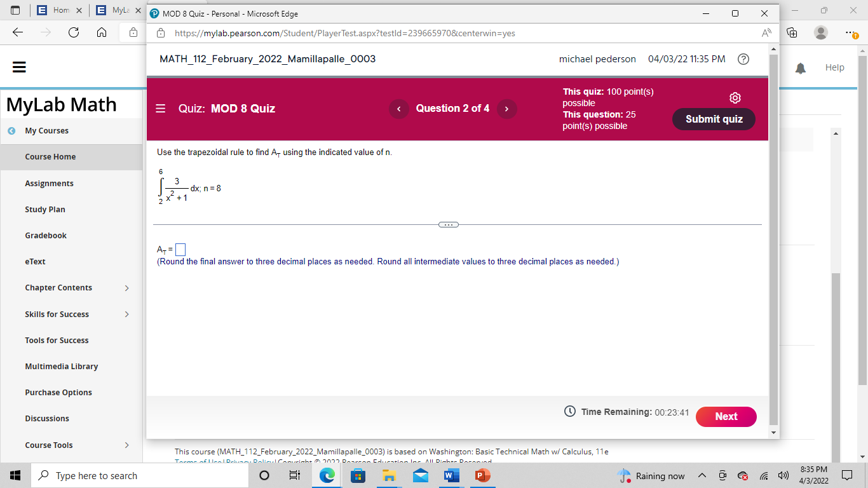Open the MyLab Math main hamburger menu

click(20, 67)
